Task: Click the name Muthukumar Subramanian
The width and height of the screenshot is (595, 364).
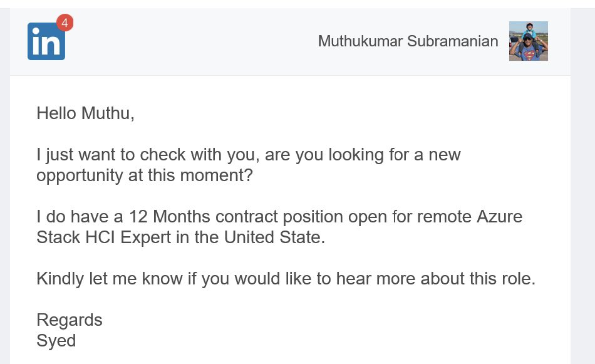Action: pos(408,41)
